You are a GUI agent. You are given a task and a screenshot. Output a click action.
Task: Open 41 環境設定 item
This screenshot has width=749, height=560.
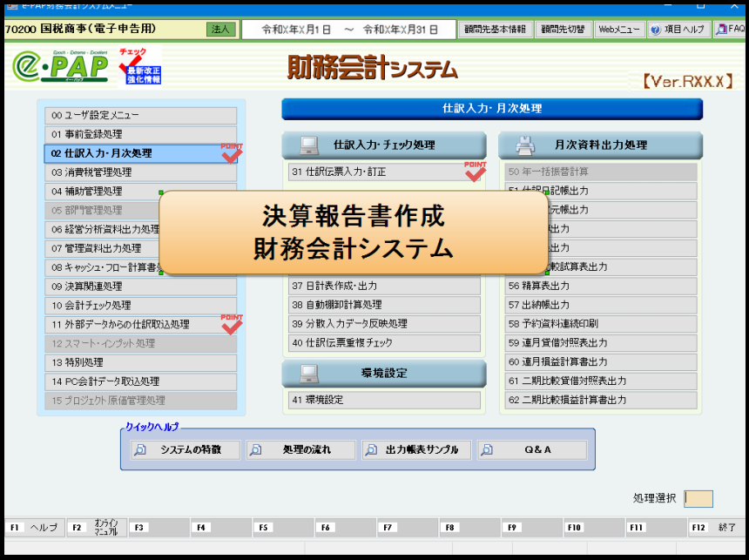click(383, 401)
